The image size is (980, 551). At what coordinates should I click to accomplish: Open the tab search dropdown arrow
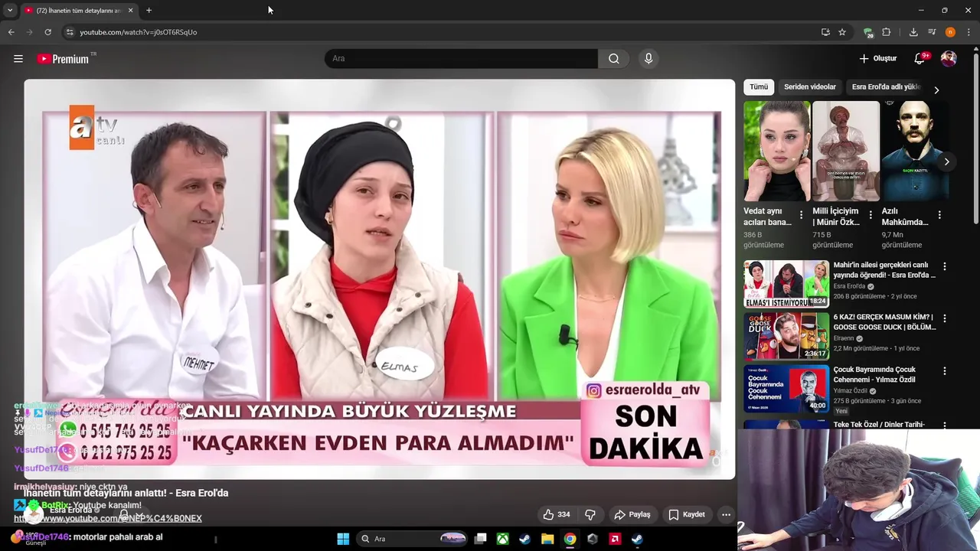10,10
